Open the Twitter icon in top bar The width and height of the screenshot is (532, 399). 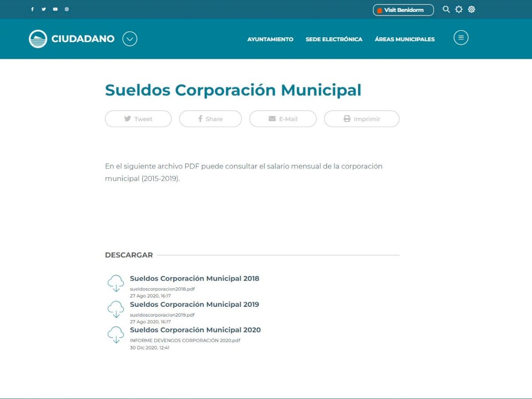(44, 9)
